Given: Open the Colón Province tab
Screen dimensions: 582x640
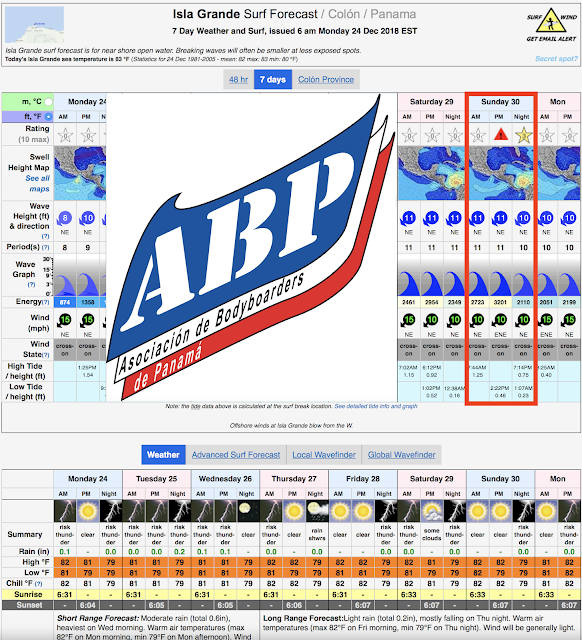Looking at the screenshot, I should coord(326,80).
